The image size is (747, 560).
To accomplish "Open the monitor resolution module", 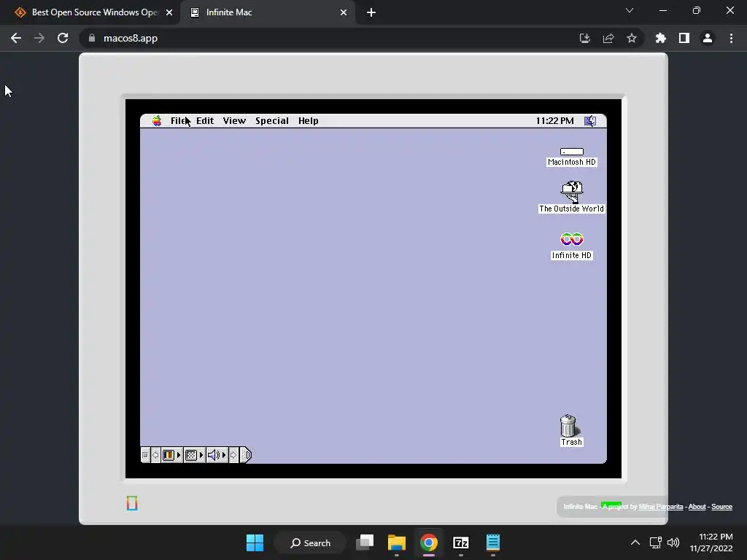I will (x=194, y=455).
